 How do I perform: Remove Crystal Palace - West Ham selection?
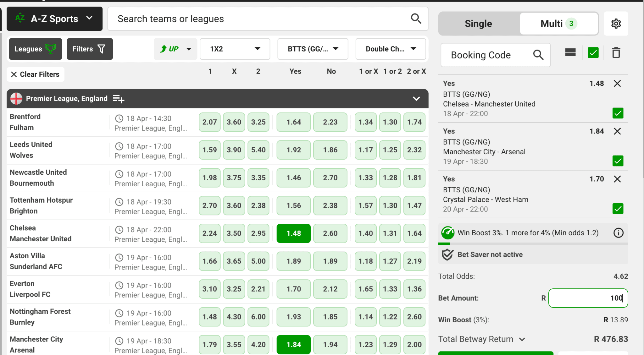coord(617,179)
